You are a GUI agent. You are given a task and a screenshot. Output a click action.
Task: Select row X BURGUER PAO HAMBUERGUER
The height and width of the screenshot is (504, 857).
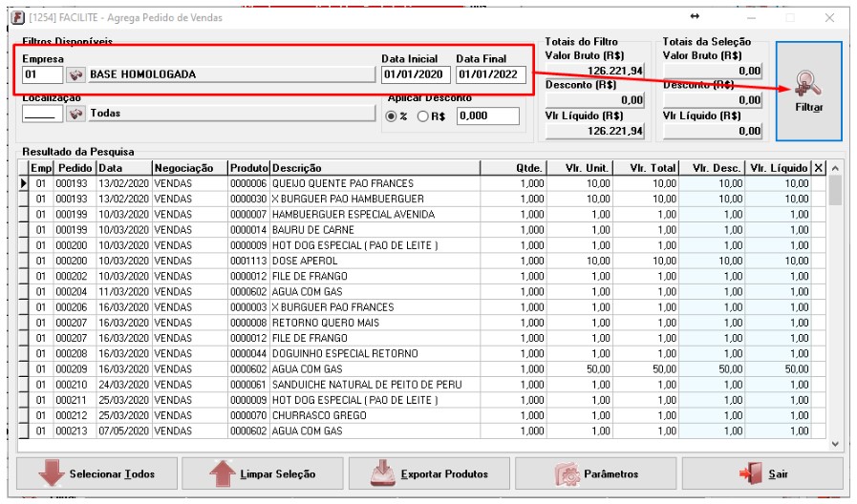(422, 199)
